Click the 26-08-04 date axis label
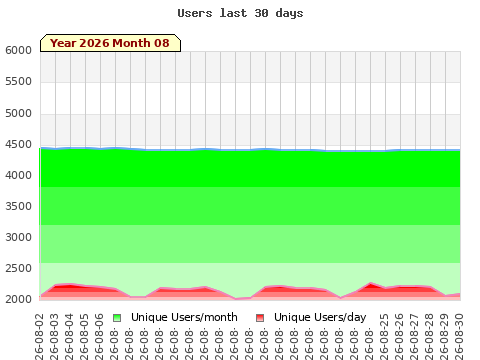The image size is (480, 360). tap(69, 337)
